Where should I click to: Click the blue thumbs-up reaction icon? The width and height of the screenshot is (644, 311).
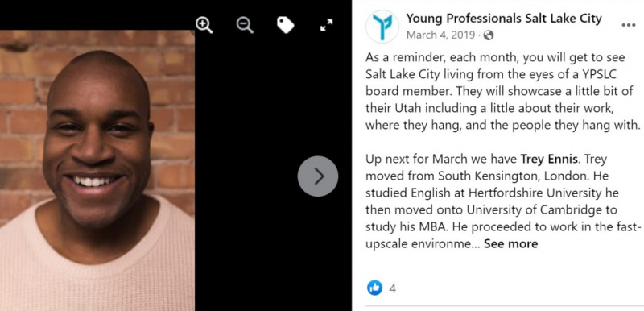374,288
